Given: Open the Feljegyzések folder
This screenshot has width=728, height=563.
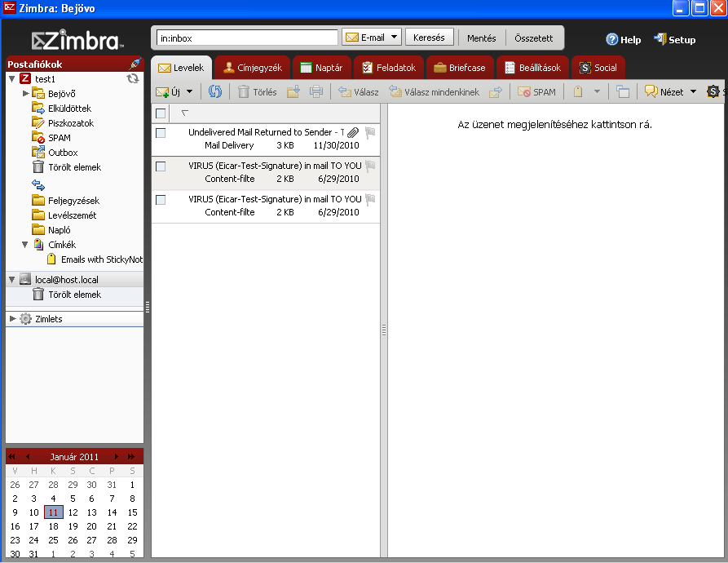Looking at the screenshot, I should click(65, 201).
